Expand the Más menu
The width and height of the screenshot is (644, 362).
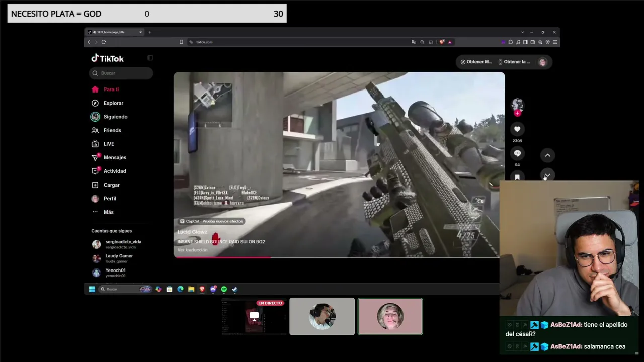[103, 212]
